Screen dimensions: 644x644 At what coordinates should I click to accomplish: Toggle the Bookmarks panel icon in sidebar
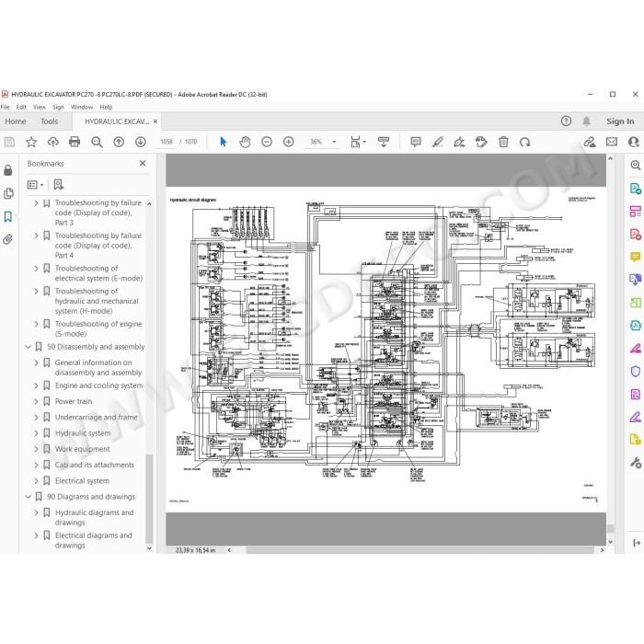click(x=7, y=216)
